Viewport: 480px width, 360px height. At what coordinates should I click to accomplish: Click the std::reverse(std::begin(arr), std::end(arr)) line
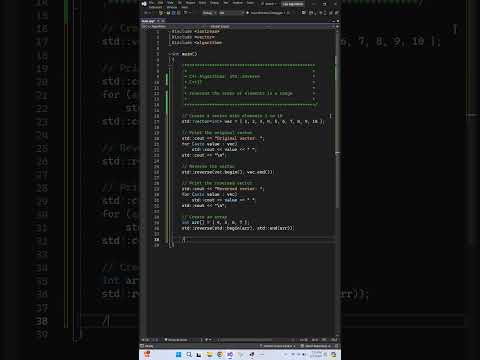238,228
